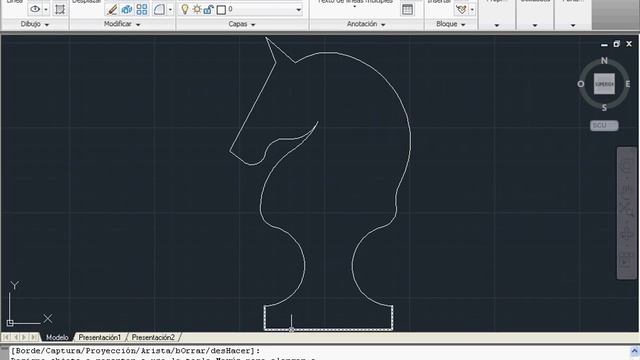Screen dimensions: 640x360
Task: Switch to the Modelo tab
Action: (x=57, y=338)
